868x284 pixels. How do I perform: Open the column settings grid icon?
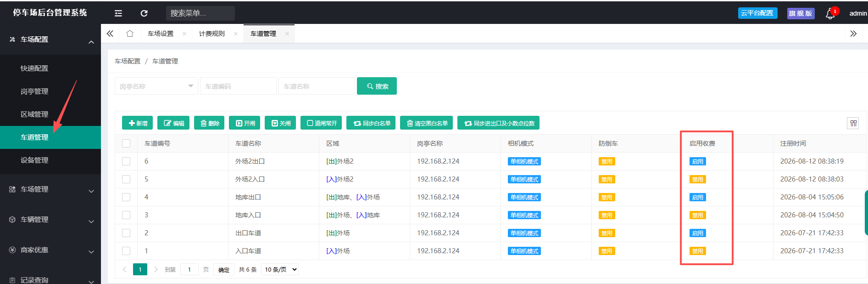[x=853, y=123]
